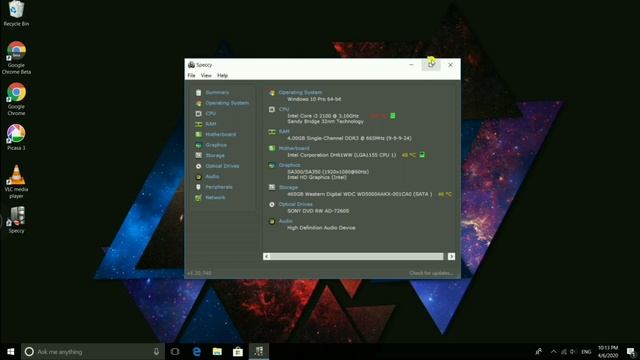Image resolution: width=640 pixels, height=360 pixels.
Task: Select Google Chrome Beta desktop icon
Action: point(16,58)
